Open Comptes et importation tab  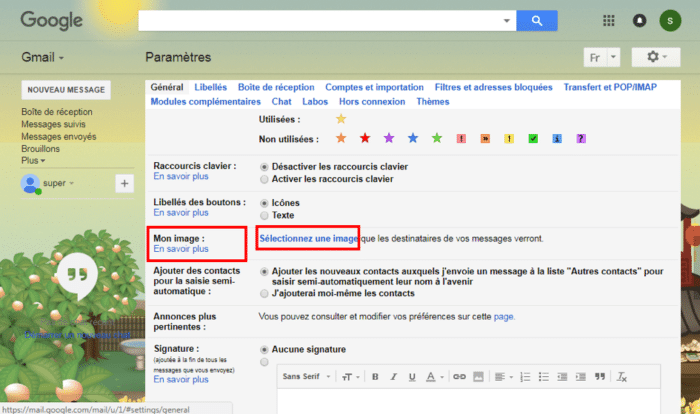[x=374, y=87]
